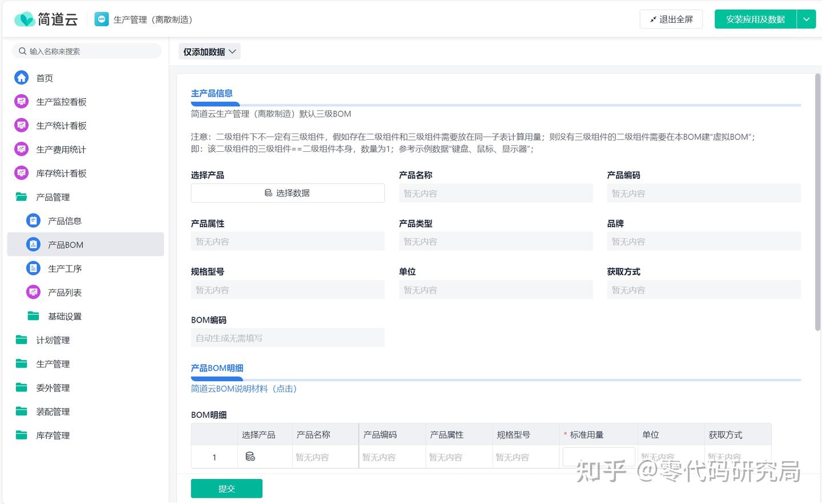Viewport: 822px width, 504px height.
Task: Select the 生产工序 form icon
Action: click(34, 268)
